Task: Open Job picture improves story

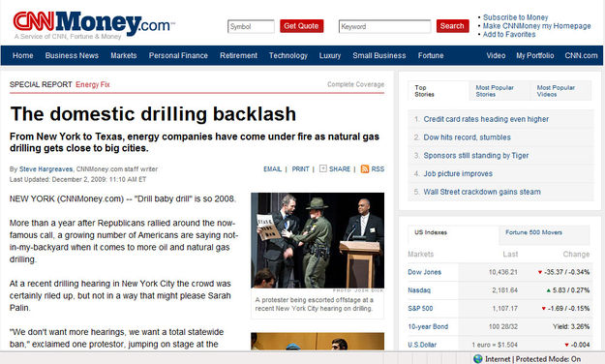Action: click(x=458, y=173)
